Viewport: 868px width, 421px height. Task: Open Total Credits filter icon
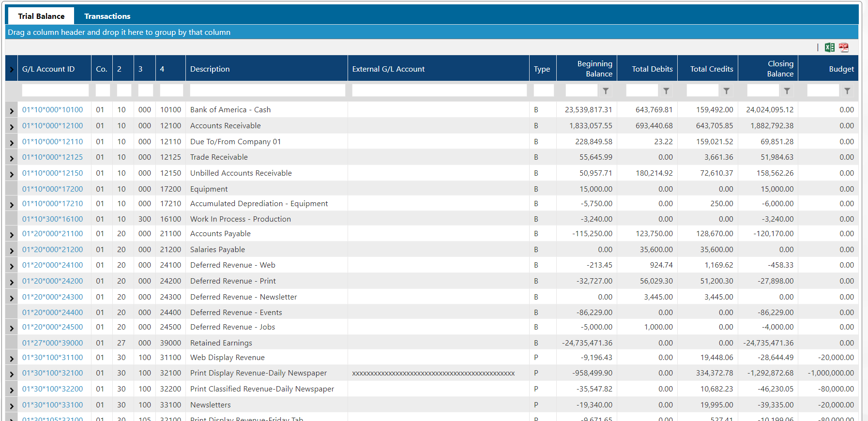pos(726,91)
